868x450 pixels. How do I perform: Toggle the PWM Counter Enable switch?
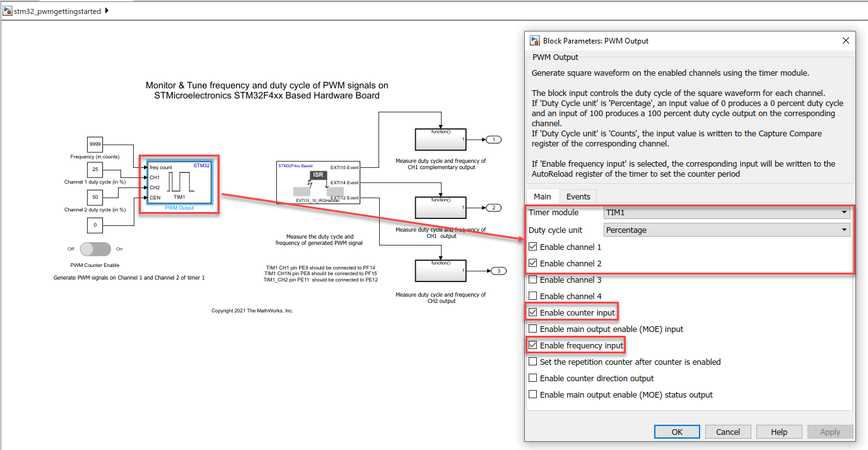pyautogui.click(x=95, y=249)
